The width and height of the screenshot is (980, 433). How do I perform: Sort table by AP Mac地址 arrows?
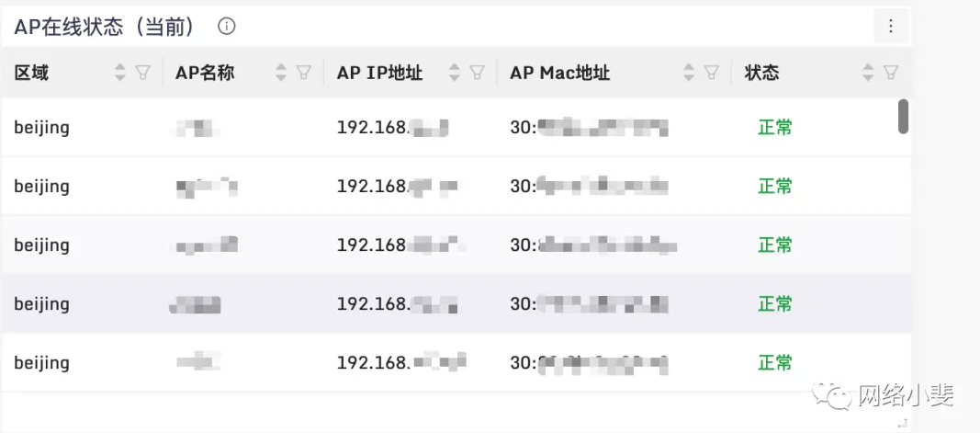click(x=689, y=73)
